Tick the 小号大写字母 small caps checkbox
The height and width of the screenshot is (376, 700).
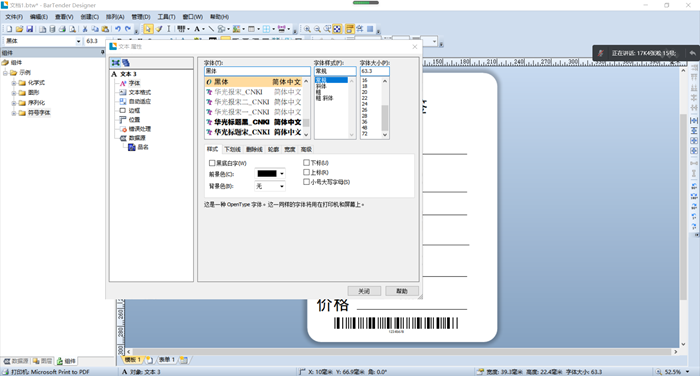[306, 182]
